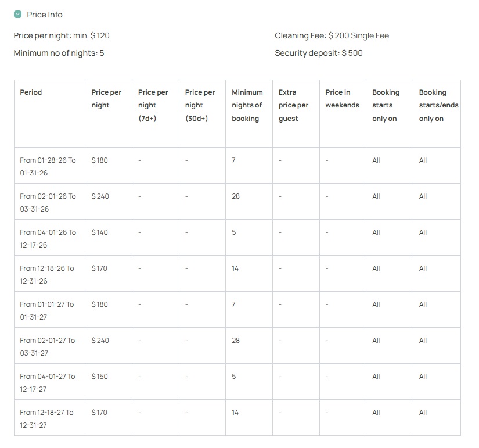Click the $150 price per night cell

click(100, 377)
